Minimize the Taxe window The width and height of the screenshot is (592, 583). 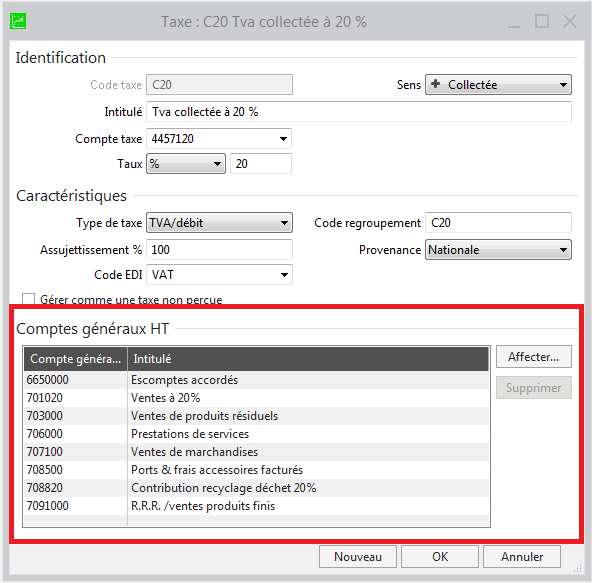click(514, 22)
